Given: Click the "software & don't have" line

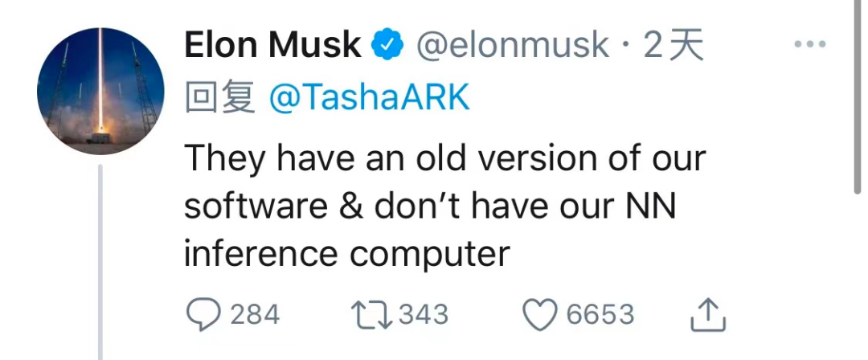Looking at the screenshot, I should pyautogui.click(x=430, y=207).
